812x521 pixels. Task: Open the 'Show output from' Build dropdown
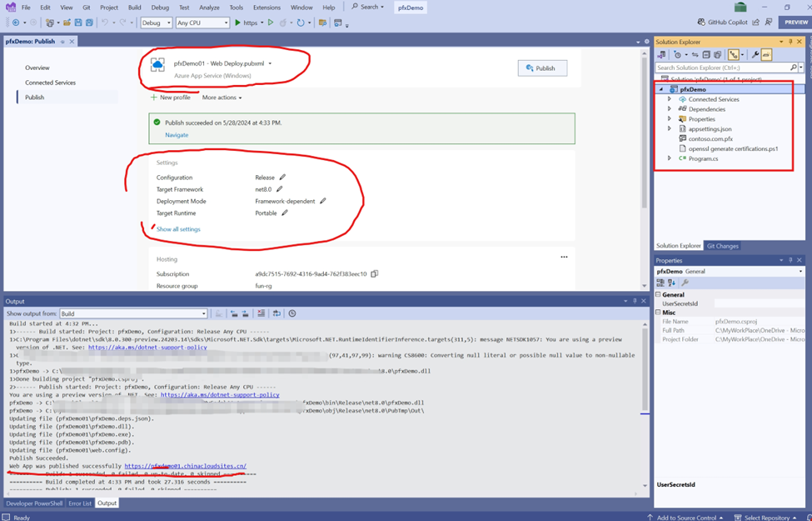133,313
